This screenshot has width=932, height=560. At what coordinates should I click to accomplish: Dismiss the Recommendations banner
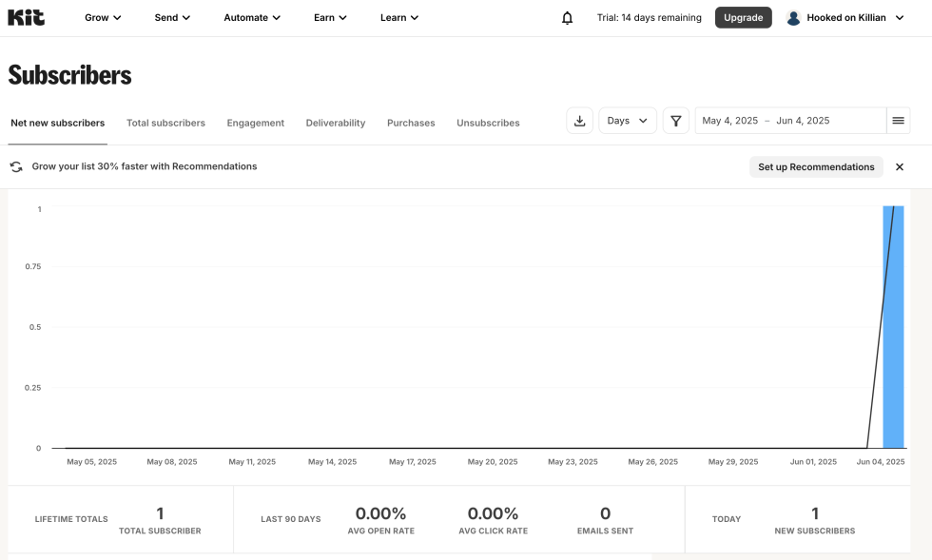(900, 167)
